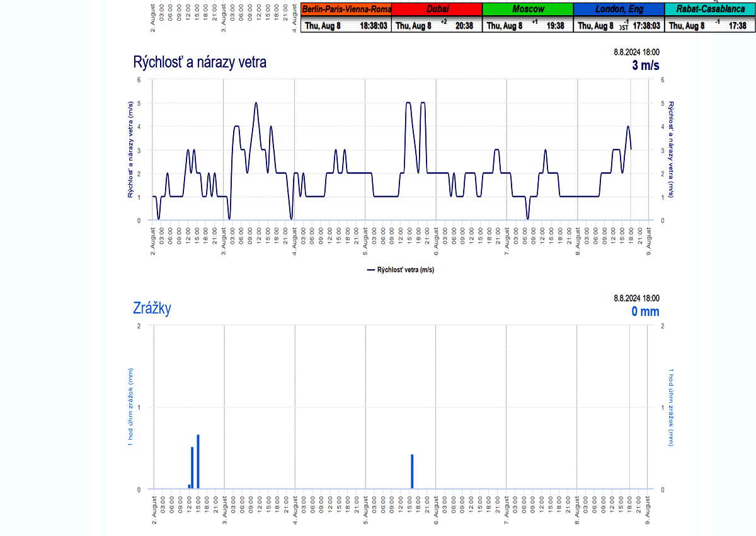
Task: Click the Berlin time reading 18:38:03
Action: (373, 26)
